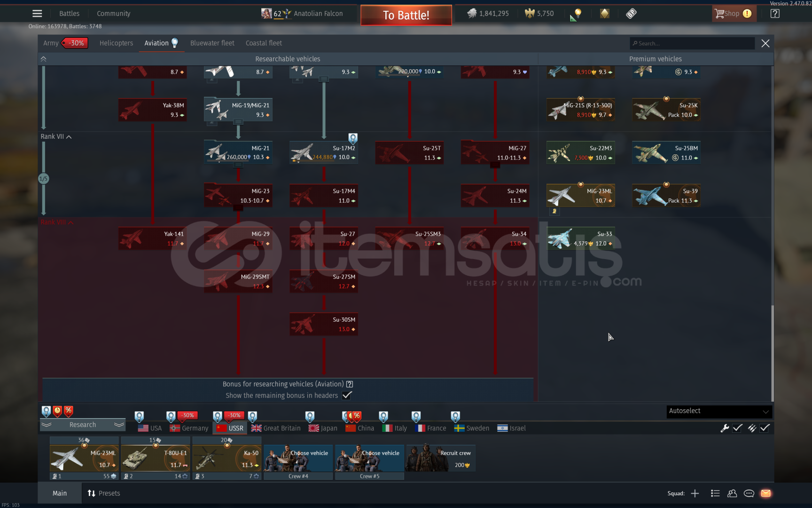Click the Golden Eagles currency icon
This screenshot has width=812, height=508.
tap(530, 14)
